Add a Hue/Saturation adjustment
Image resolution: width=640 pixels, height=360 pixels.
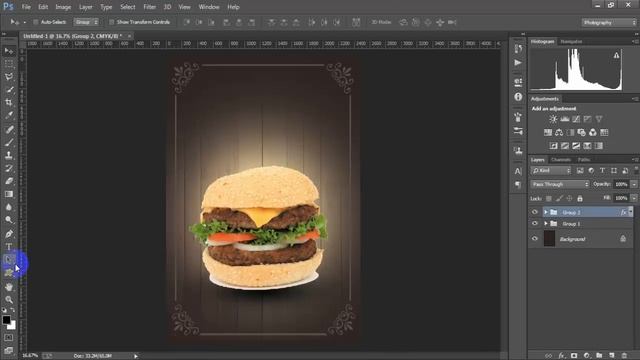[x=548, y=132]
